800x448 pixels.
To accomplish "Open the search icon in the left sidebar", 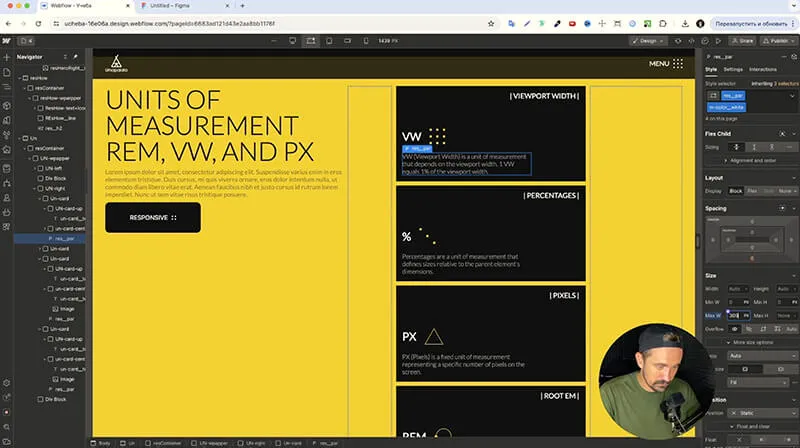I will pyautogui.click(x=7, y=427).
